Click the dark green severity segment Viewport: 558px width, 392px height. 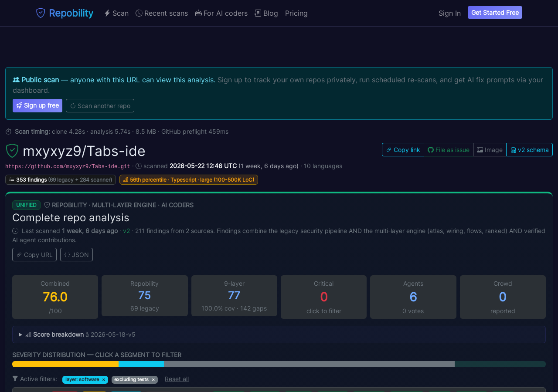click(500, 364)
